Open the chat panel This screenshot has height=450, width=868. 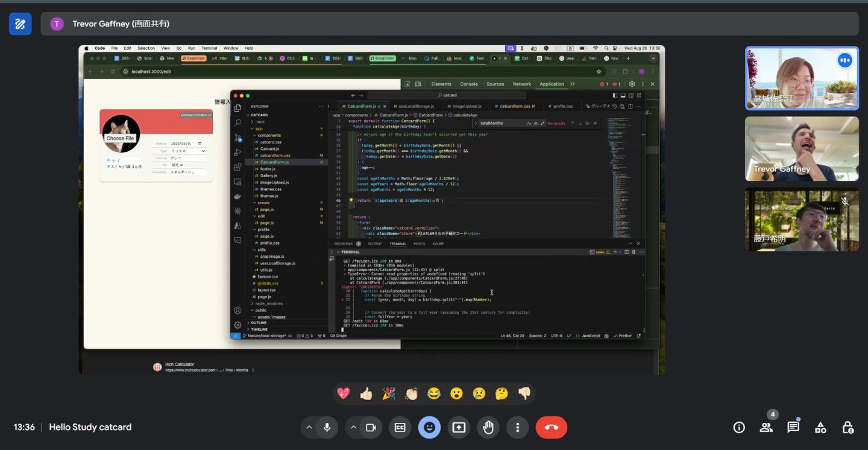(793, 427)
